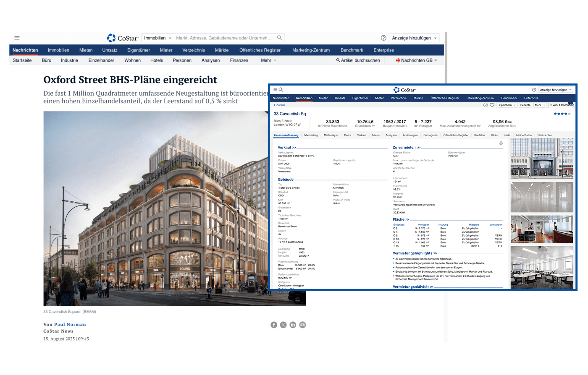Click the help question mark in the news header
The height and width of the screenshot is (375, 588).
coord(383,38)
